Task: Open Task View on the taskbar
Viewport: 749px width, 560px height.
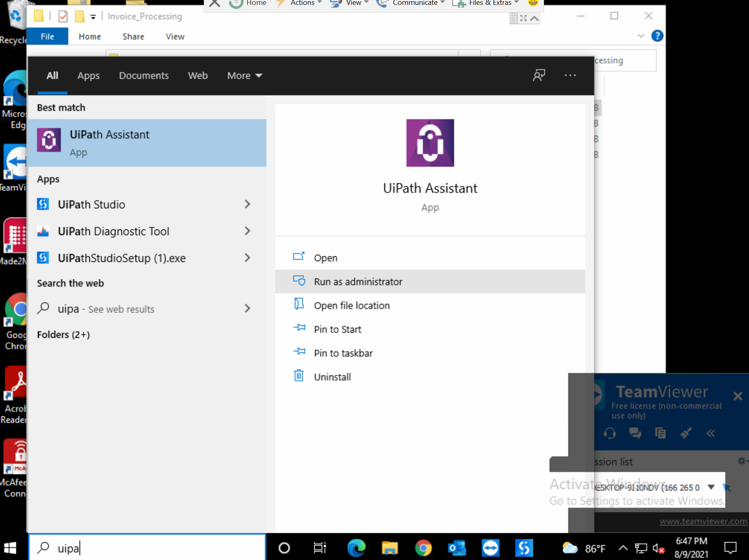Action: click(x=319, y=548)
